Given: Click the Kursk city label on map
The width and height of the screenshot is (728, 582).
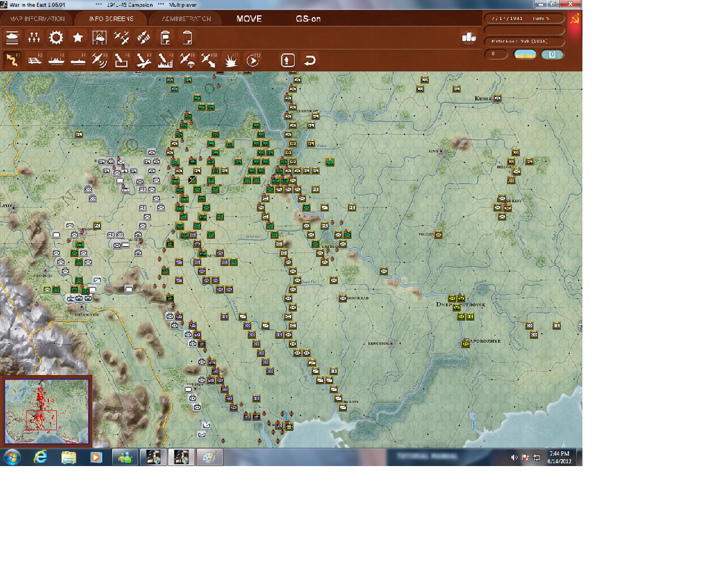Looking at the screenshot, I should pos(483,99).
